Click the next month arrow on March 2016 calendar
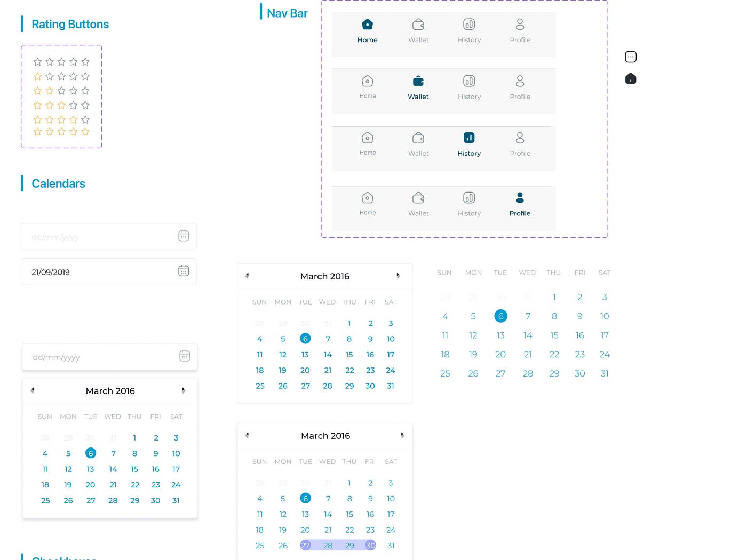 point(399,276)
